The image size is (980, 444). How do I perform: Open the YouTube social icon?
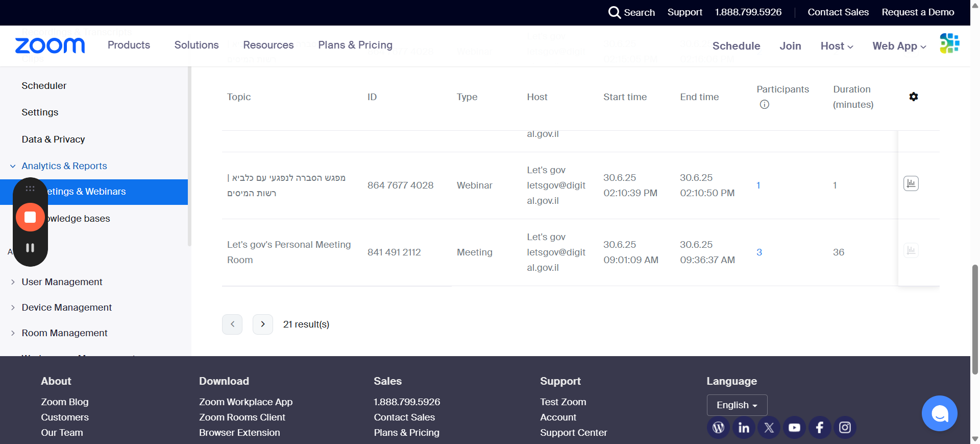click(794, 427)
